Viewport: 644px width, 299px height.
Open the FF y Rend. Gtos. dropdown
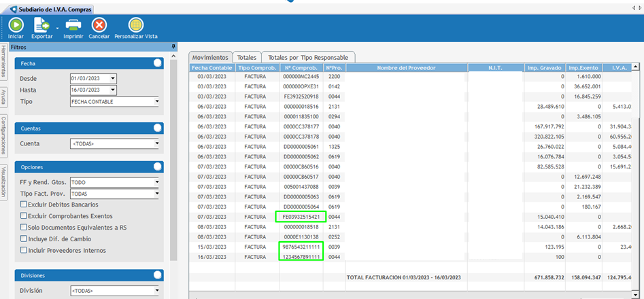[156, 182]
